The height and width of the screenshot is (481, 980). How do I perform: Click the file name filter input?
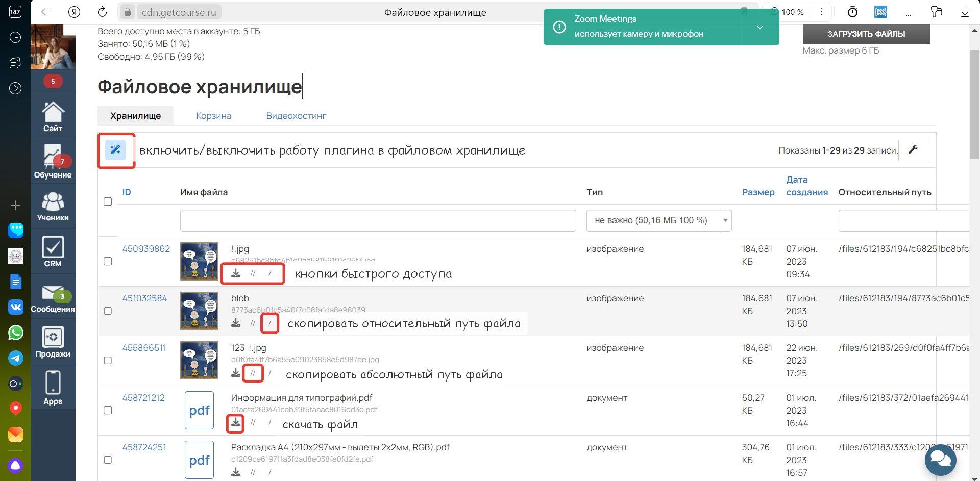378,220
